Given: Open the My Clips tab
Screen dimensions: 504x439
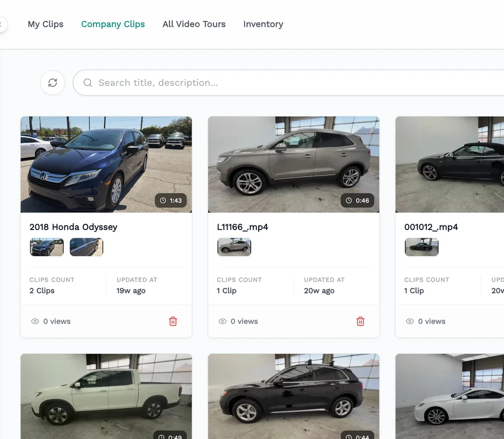Looking at the screenshot, I should 45,24.
